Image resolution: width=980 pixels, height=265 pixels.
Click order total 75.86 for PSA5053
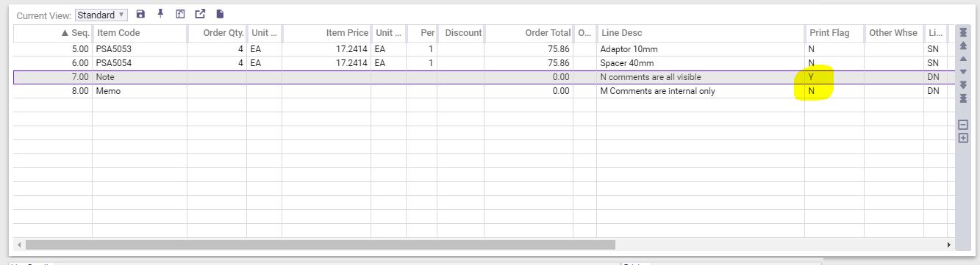click(529, 49)
